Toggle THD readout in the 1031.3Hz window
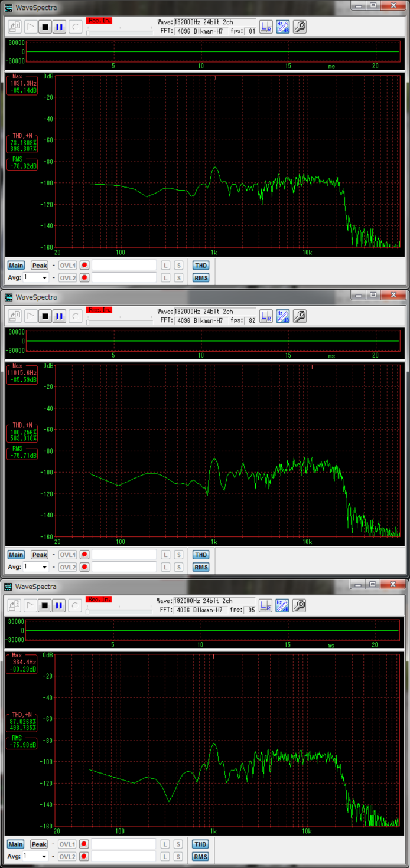 (x=201, y=266)
